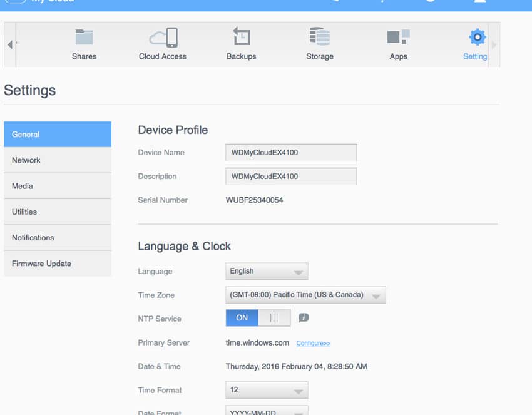Click the Settings page title
The width and height of the screenshot is (532, 415).
coord(30,90)
